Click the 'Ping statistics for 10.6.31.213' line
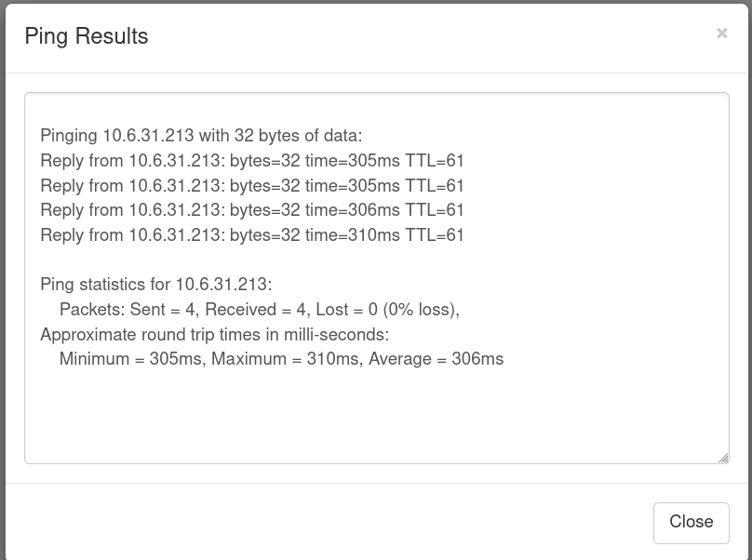Viewport: 752px width, 560px height. [x=155, y=285]
